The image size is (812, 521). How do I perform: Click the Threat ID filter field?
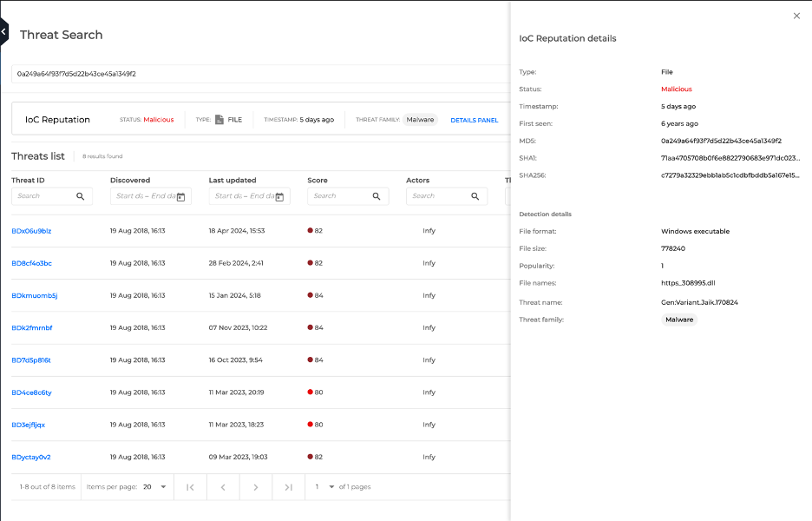(x=43, y=196)
